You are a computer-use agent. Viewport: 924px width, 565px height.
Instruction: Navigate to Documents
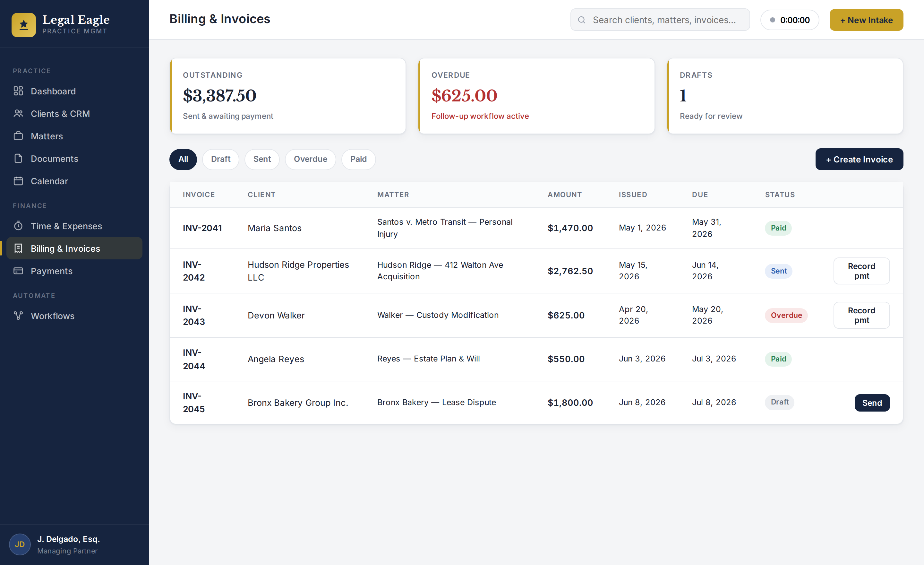tap(74, 158)
